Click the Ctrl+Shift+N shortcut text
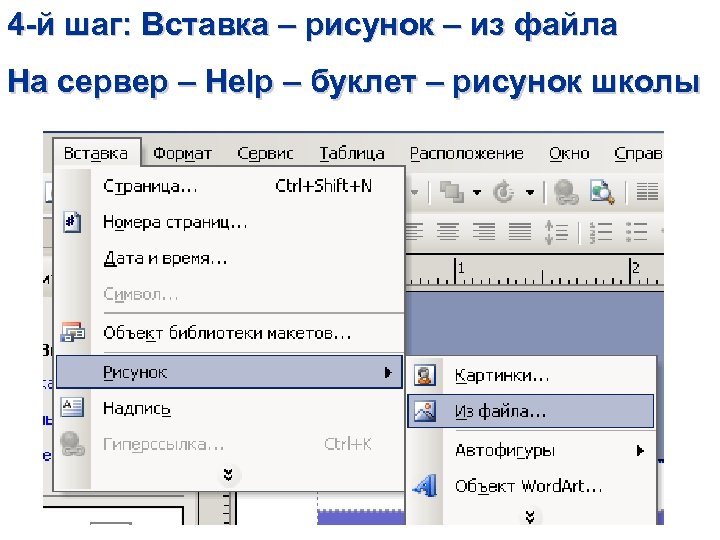Screen dimensions: 720x540 coord(324,186)
